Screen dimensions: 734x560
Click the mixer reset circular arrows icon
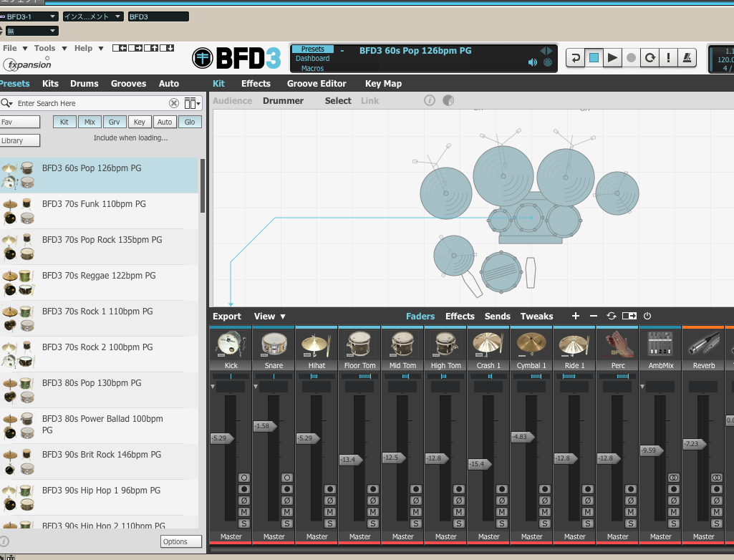click(612, 316)
